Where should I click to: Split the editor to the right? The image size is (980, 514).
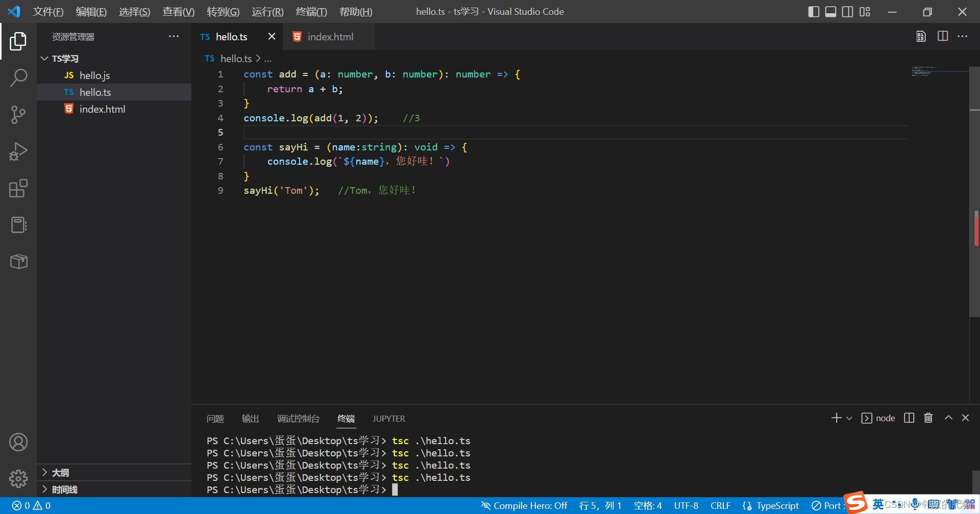pyautogui.click(x=943, y=36)
